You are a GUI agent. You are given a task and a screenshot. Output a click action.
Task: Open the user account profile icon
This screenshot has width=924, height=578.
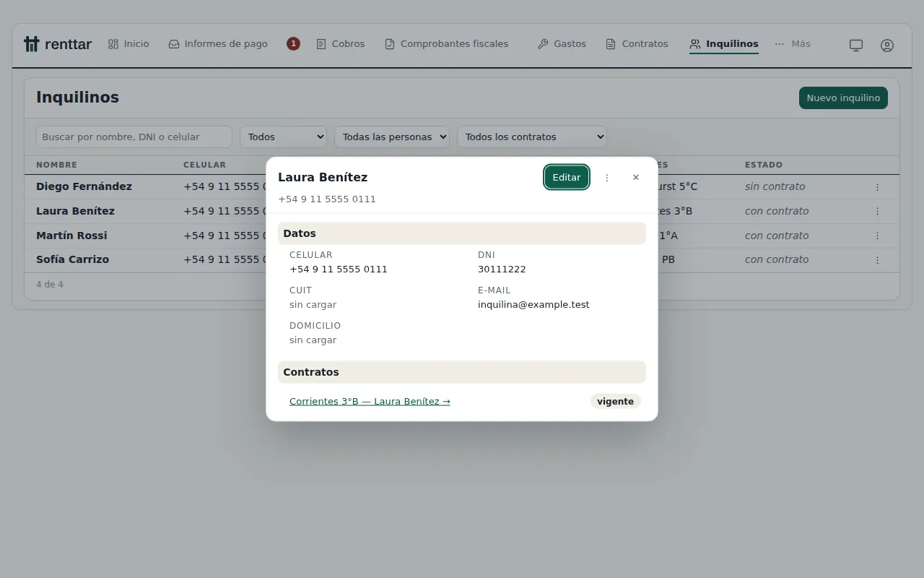pos(887,45)
